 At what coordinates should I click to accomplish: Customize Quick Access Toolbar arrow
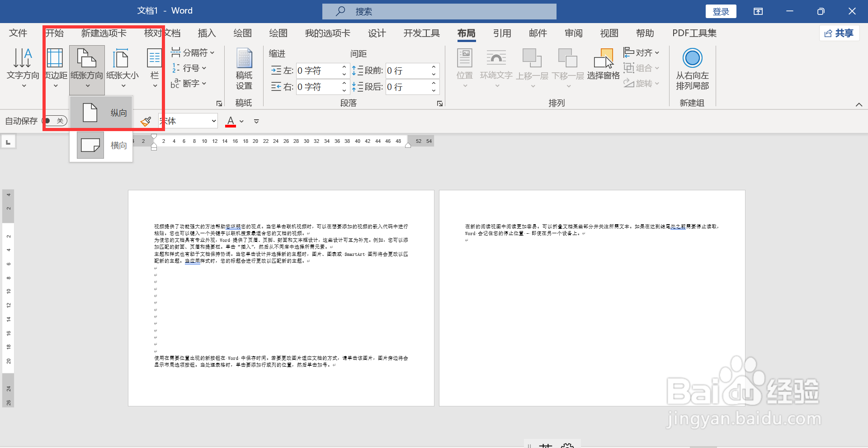tap(256, 121)
